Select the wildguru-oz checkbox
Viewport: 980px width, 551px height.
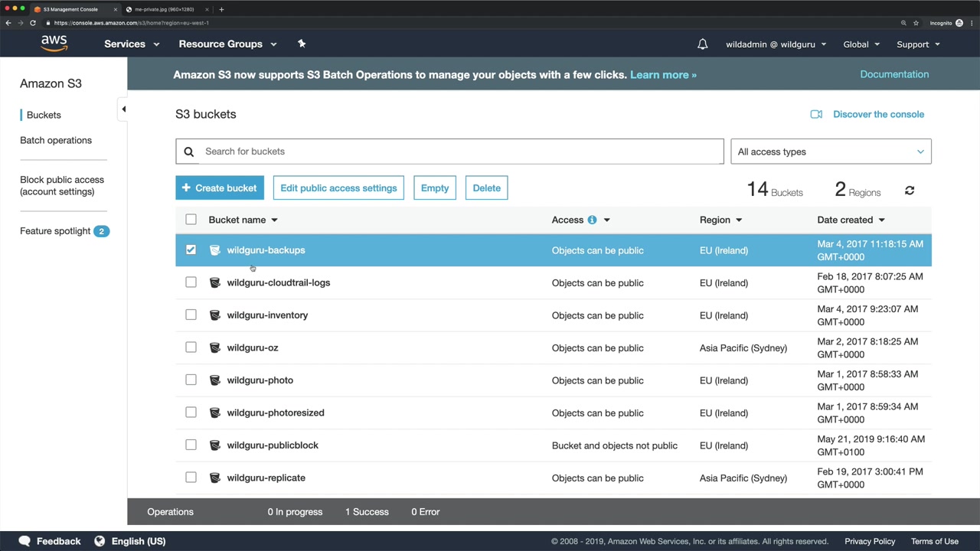click(x=191, y=347)
